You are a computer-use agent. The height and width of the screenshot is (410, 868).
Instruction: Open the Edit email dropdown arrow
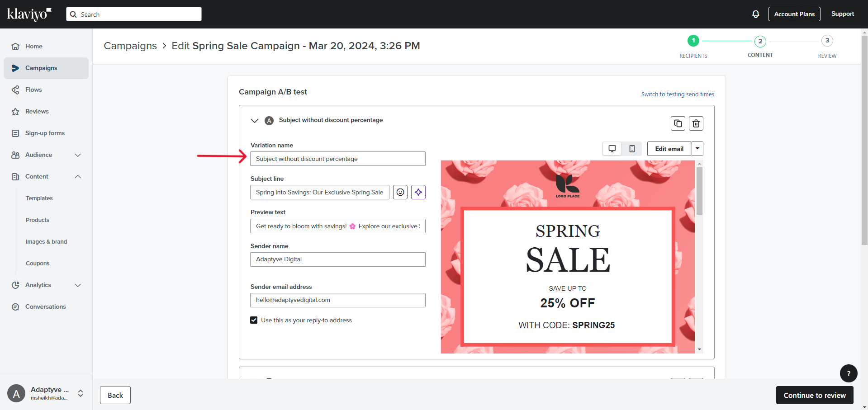point(697,149)
